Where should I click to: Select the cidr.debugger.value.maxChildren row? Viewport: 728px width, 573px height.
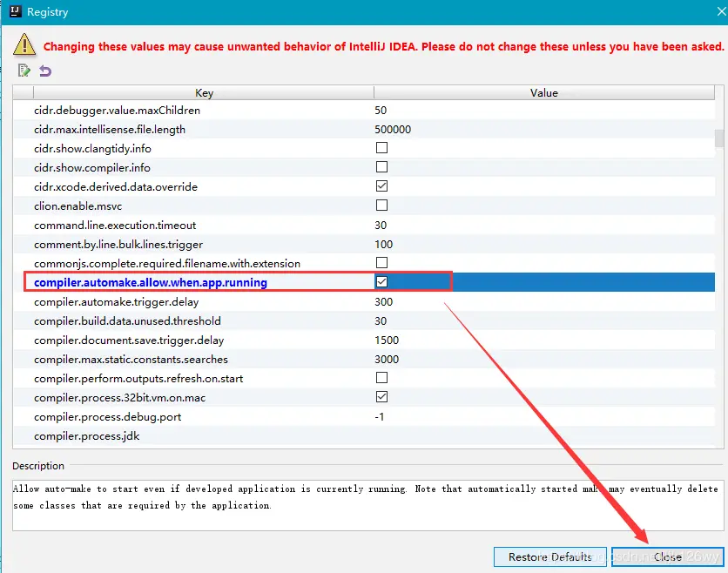pyautogui.click(x=364, y=110)
